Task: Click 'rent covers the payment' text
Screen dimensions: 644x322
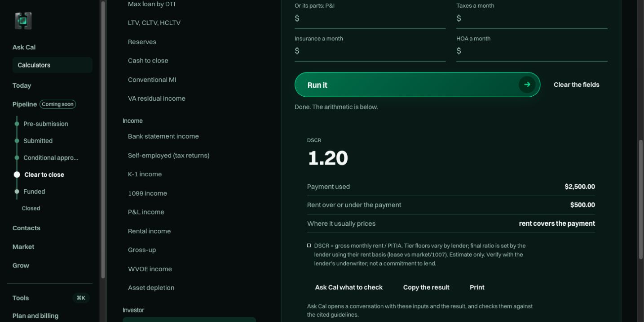Action: coord(557,224)
